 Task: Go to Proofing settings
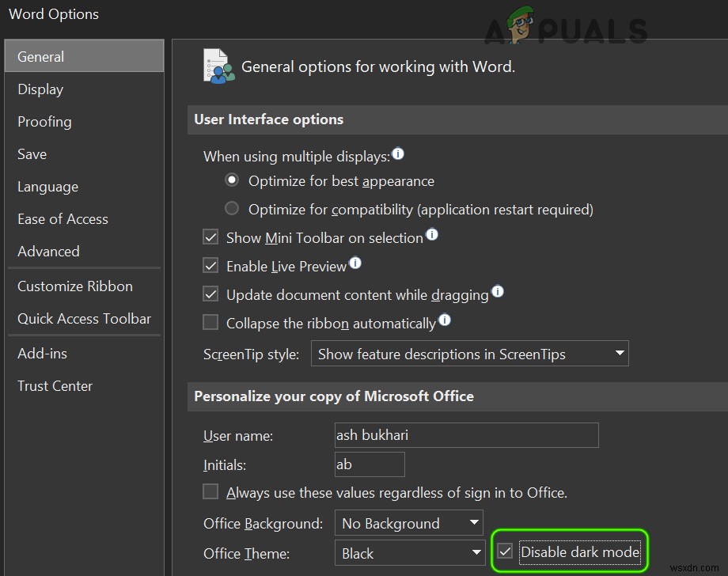44,121
